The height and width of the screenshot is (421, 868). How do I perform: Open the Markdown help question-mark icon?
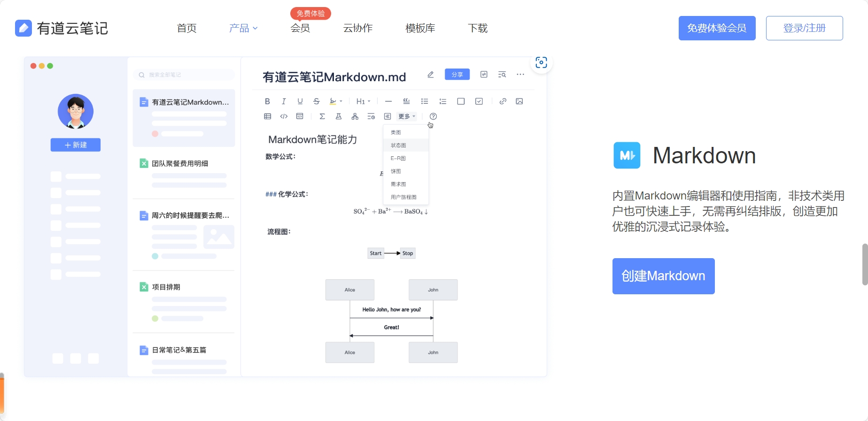point(434,116)
